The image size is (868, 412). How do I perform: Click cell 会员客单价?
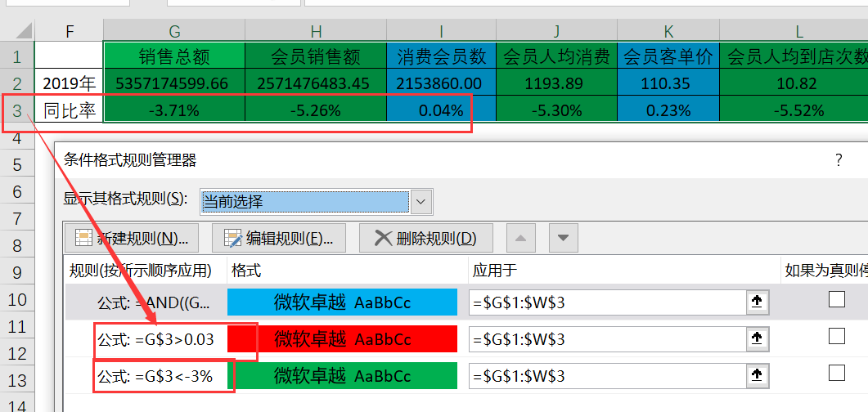tap(668, 56)
